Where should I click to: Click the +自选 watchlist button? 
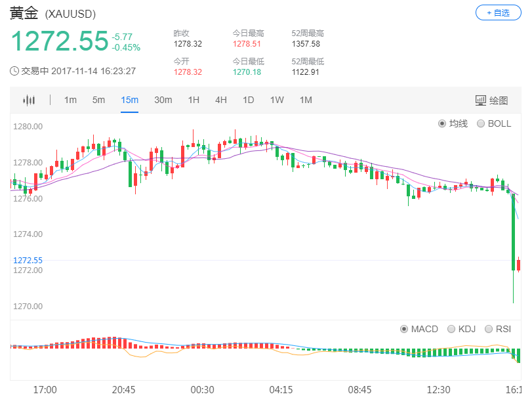coord(498,12)
